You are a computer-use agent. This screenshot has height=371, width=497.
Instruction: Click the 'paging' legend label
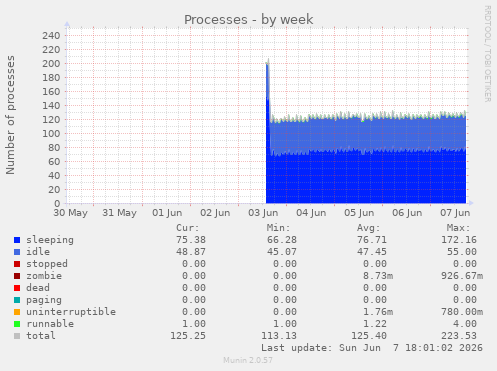tap(44, 300)
